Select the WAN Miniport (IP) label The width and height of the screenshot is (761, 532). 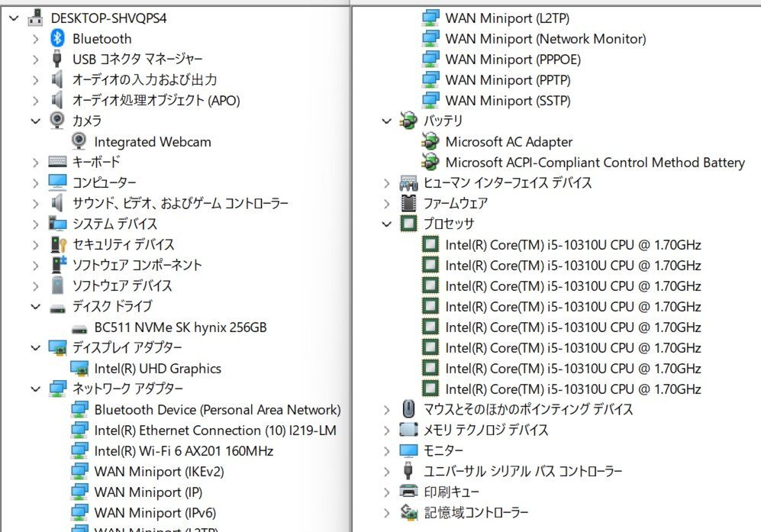click(x=149, y=492)
